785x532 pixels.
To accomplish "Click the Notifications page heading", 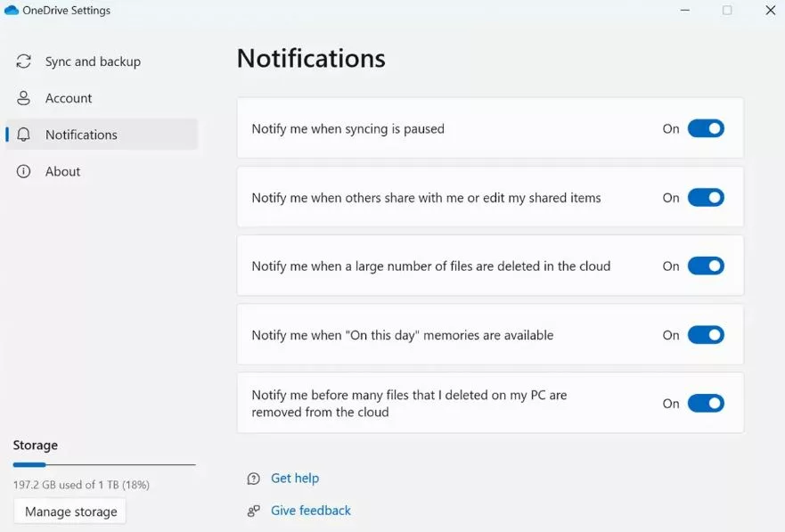I will coord(311,59).
